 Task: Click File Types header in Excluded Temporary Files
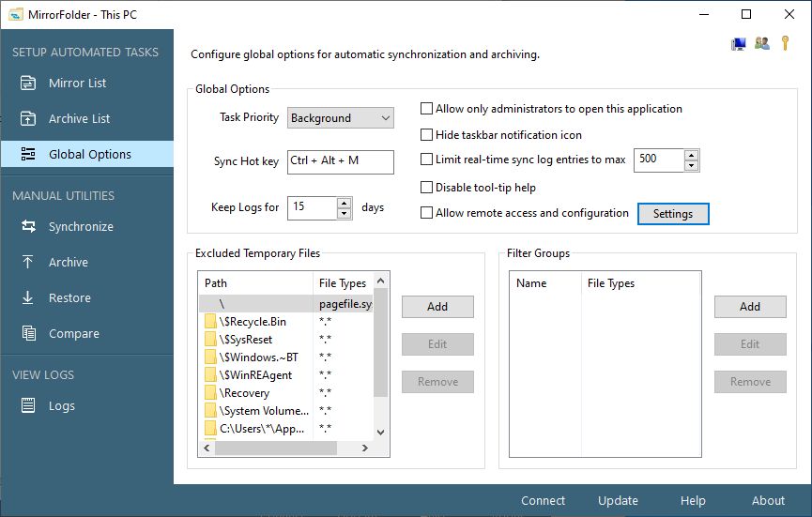[343, 283]
